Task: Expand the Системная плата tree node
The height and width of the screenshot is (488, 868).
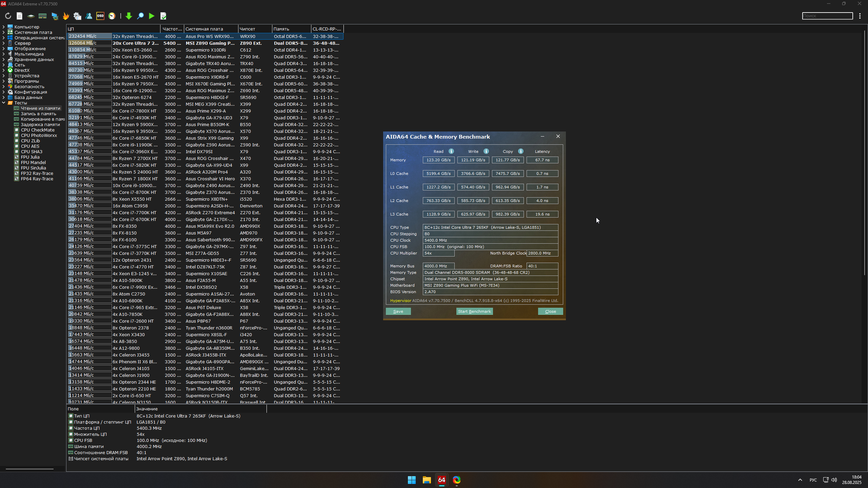Action: pyautogui.click(x=4, y=32)
